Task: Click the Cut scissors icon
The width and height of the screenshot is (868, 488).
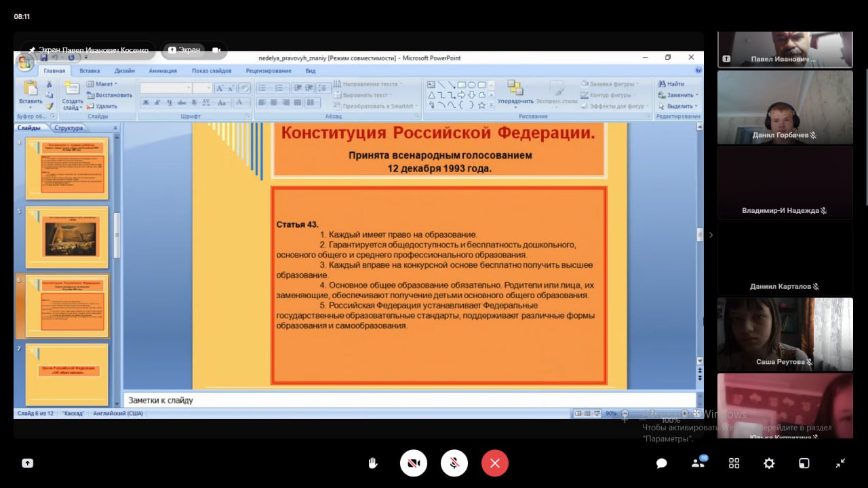Action: (50, 84)
